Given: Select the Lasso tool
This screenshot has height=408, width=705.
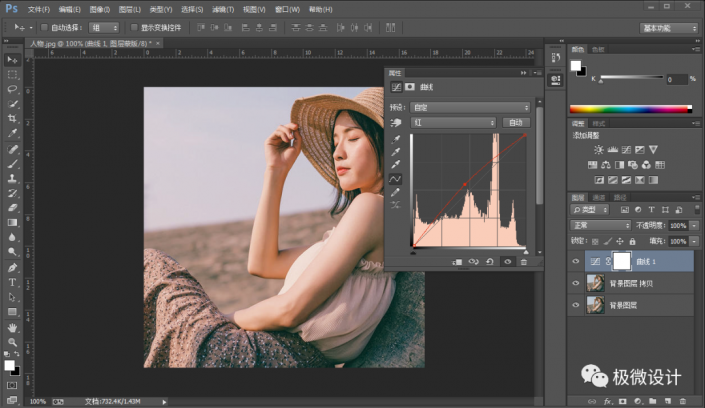Looking at the screenshot, I should tap(13, 88).
